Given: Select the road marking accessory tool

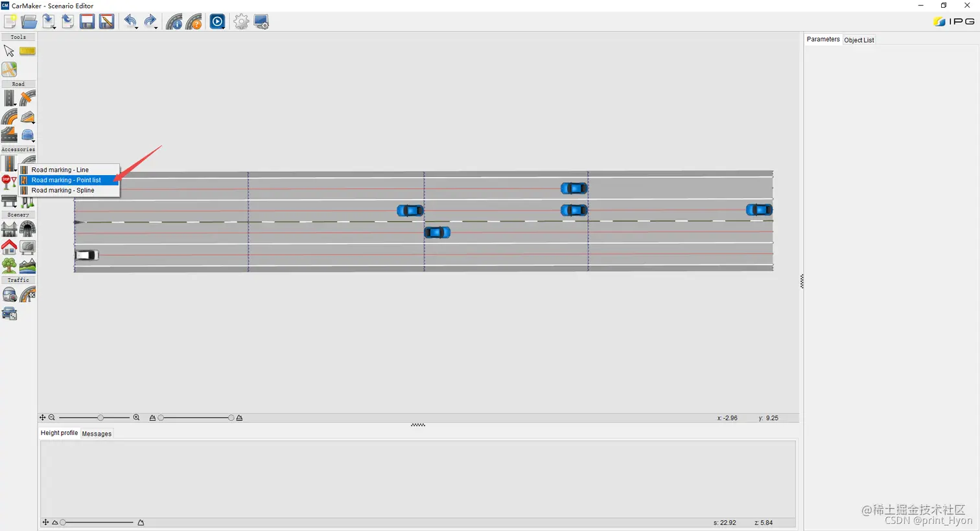Looking at the screenshot, I should tap(9, 163).
